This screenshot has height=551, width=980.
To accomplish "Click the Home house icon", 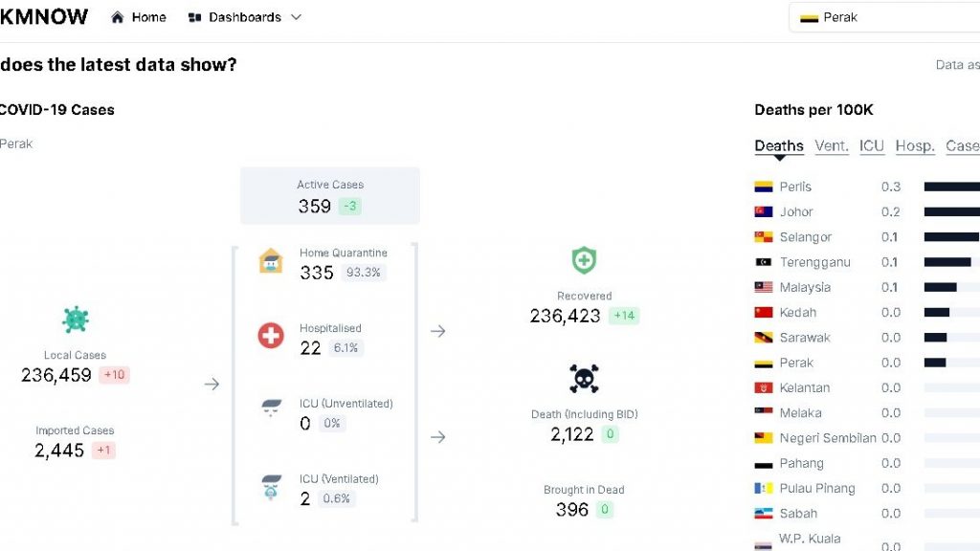I will point(118,17).
